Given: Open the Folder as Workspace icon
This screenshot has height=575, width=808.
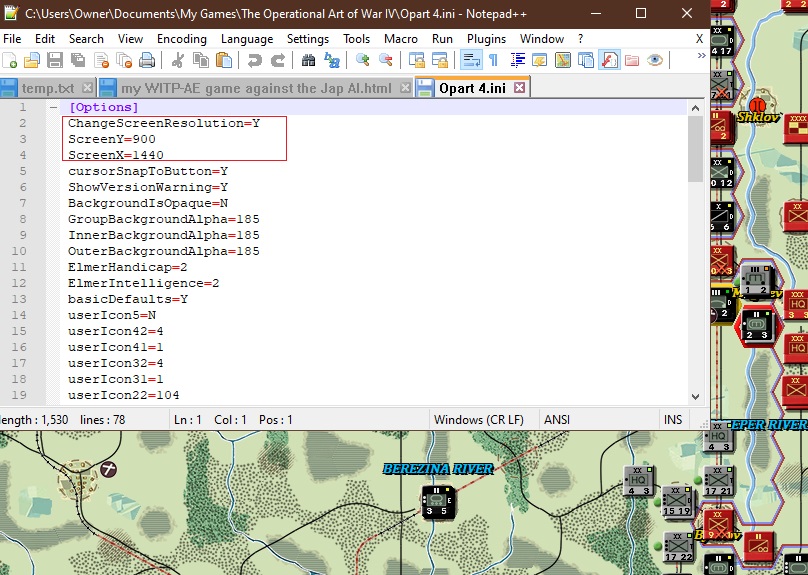Looking at the screenshot, I should 632,60.
